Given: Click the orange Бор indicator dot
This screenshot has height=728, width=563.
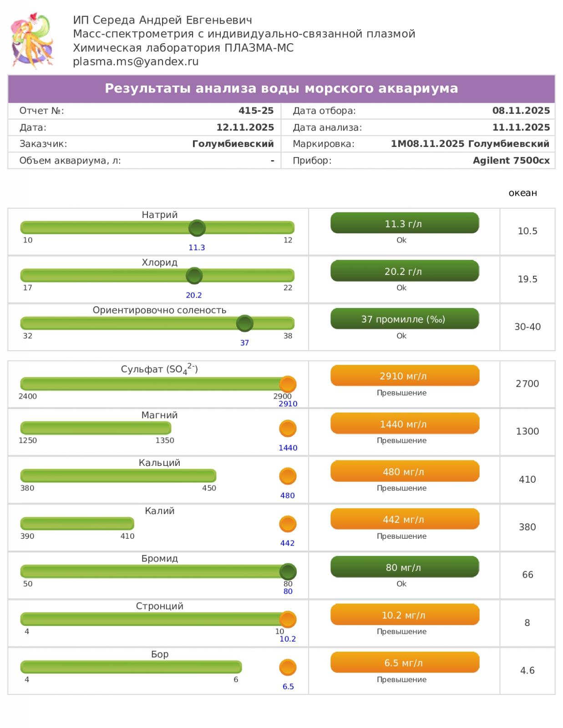Looking at the screenshot, I should [288, 667].
